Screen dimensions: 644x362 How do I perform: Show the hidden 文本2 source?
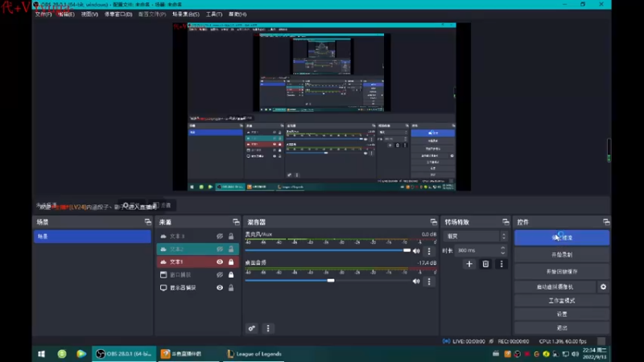pos(220,249)
